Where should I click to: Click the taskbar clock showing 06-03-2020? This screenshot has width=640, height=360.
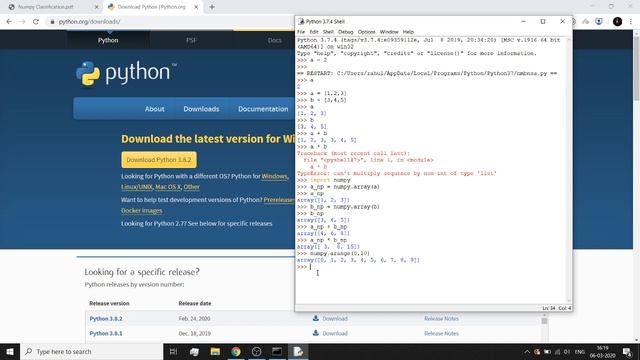coord(602,352)
